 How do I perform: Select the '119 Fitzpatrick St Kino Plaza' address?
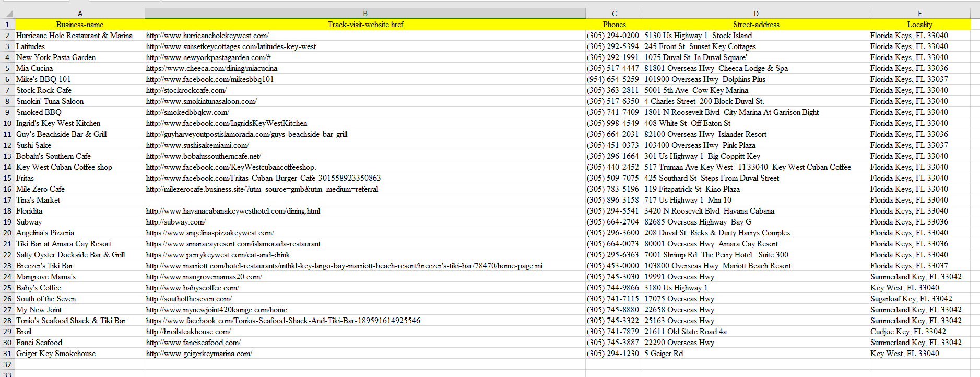(756, 189)
